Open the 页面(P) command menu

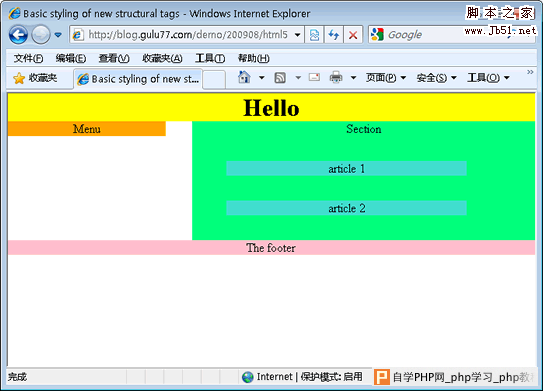coord(386,78)
